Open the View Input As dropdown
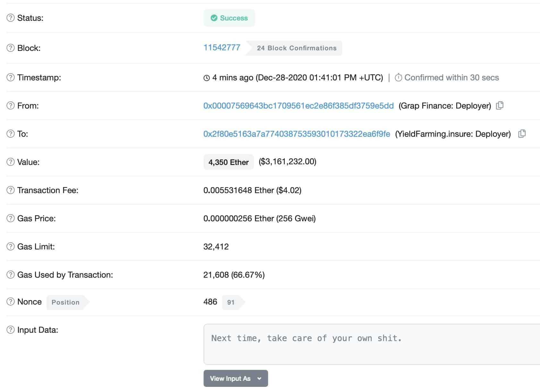This screenshot has width=540, height=392. (235, 378)
